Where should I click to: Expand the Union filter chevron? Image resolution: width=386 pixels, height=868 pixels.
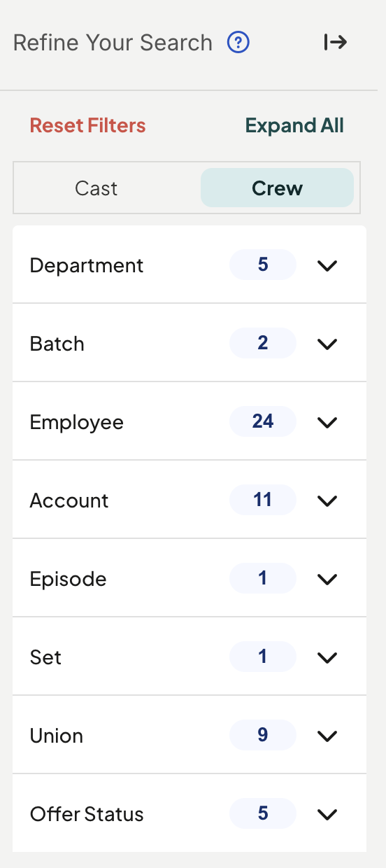(x=327, y=736)
